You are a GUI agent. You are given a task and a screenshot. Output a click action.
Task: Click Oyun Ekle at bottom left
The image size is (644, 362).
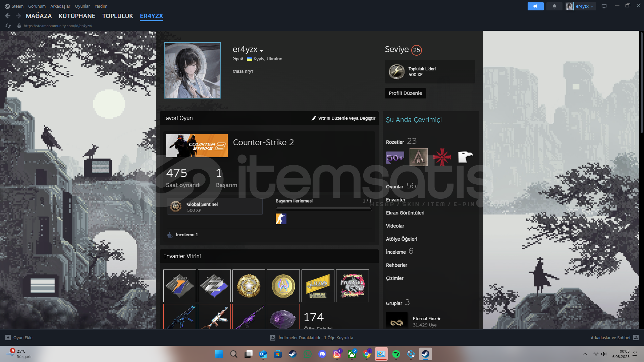pos(19,338)
